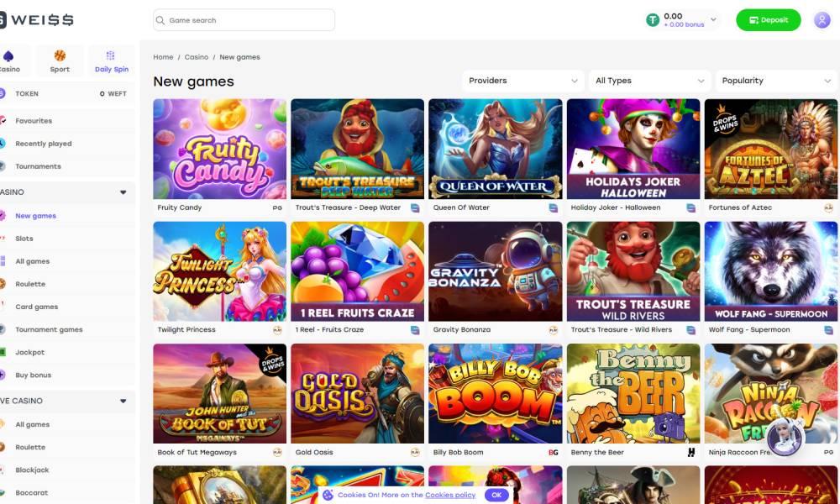The width and height of the screenshot is (840, 504).
Task: Open the Providers dropdown
Action: point(522,81)
